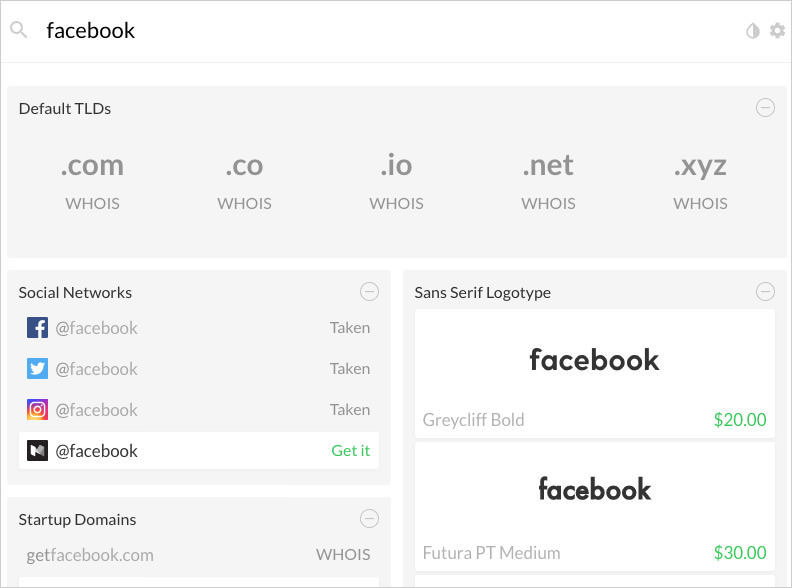Select Greycliff Bold logotype preview
Image resolution: width=792 pixels, height=588 pixels.
[x=594, y=360]
